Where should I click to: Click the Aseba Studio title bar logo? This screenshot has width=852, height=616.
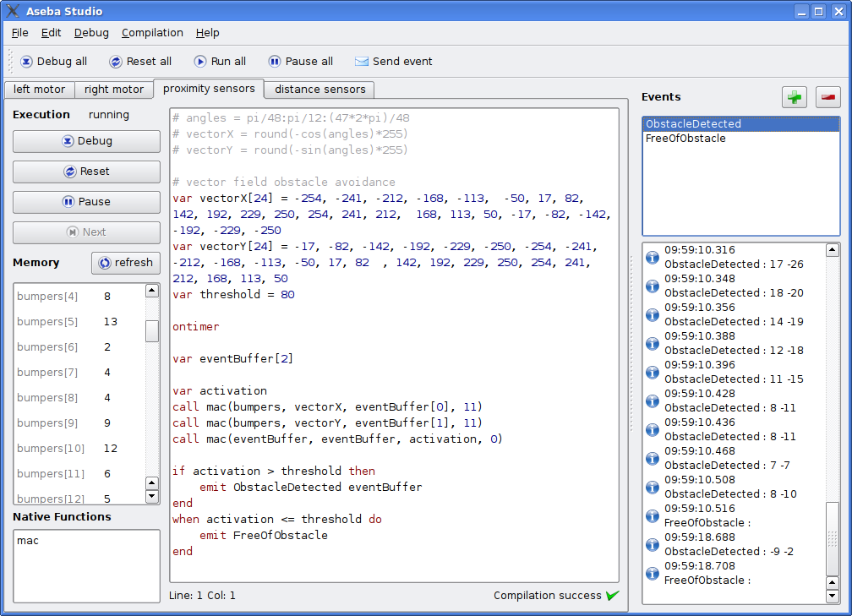13,11
